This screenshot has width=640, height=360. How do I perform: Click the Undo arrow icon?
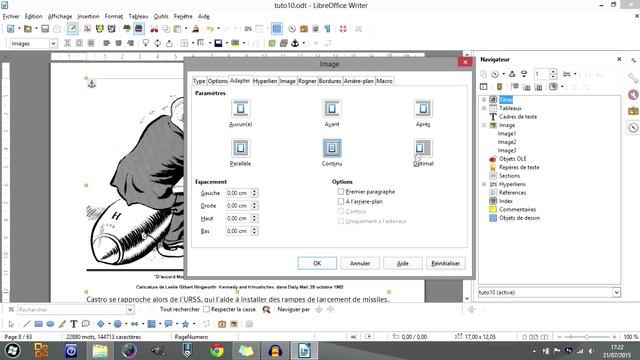(210, 29)
